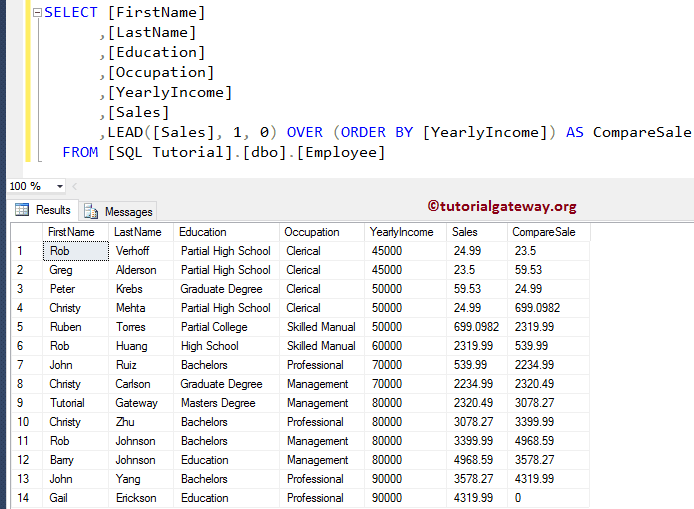
Task: Click the '0' CompareSale cell in row 14
Action: pos(548,498)
